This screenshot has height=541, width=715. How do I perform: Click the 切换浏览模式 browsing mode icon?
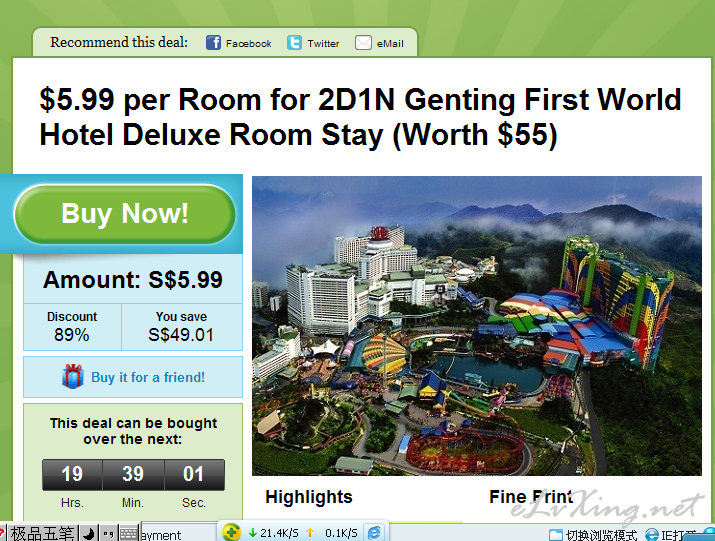click(555, 535)
